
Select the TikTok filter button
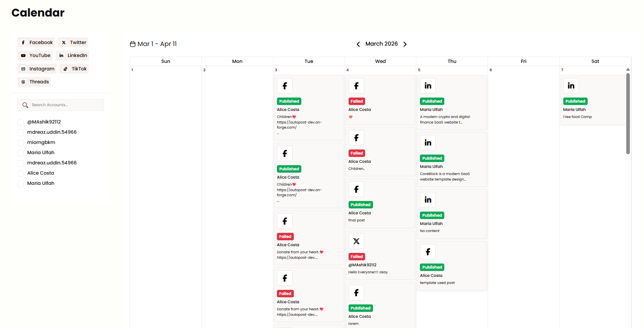[x=74, y=69]
